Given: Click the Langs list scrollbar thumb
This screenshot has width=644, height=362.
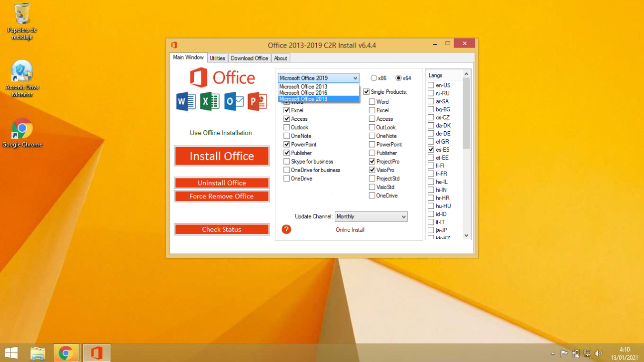Looking at the screenshot, I should (466, 113).
